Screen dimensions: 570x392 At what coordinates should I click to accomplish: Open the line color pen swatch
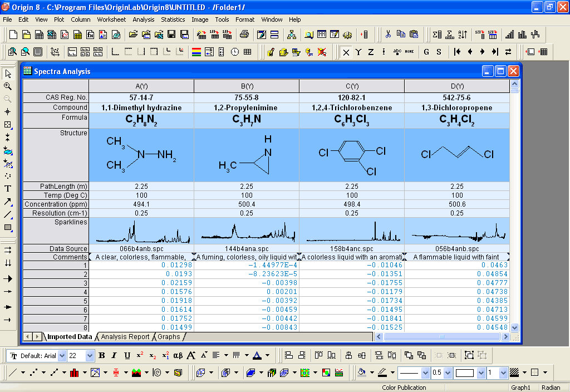382,373
